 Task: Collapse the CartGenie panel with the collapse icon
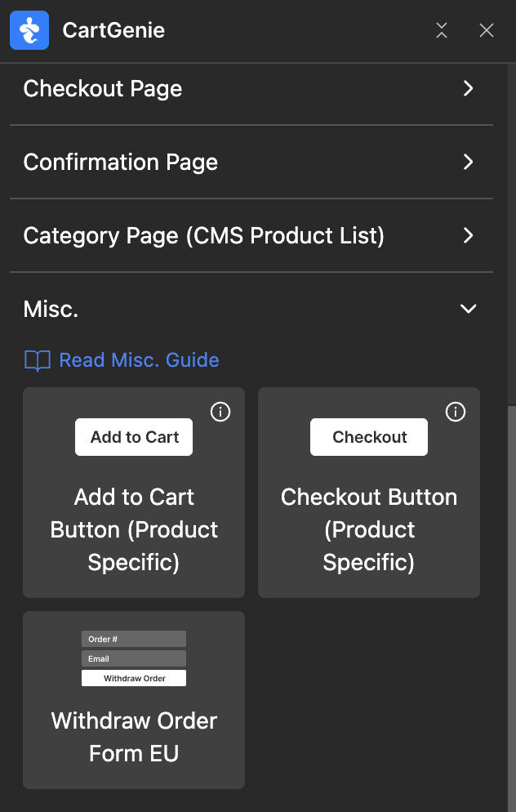[x=442, y=30]
